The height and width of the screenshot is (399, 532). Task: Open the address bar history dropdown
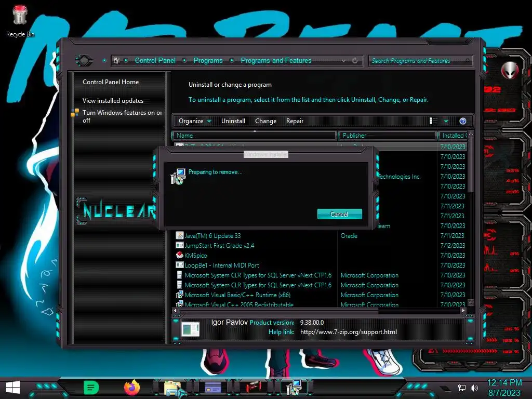(x=343, y=61)
